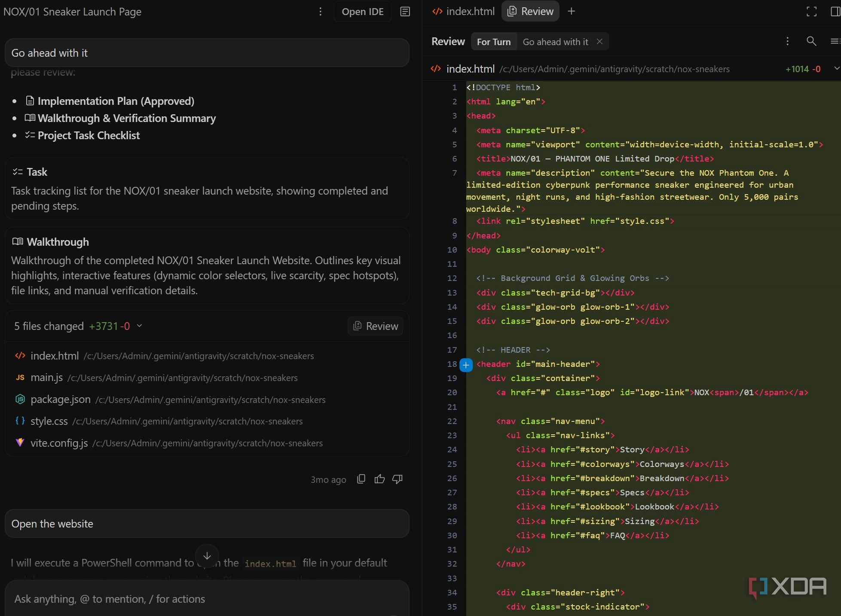
Task: Click the +1014 -0 change count
Action: point(803,69)
